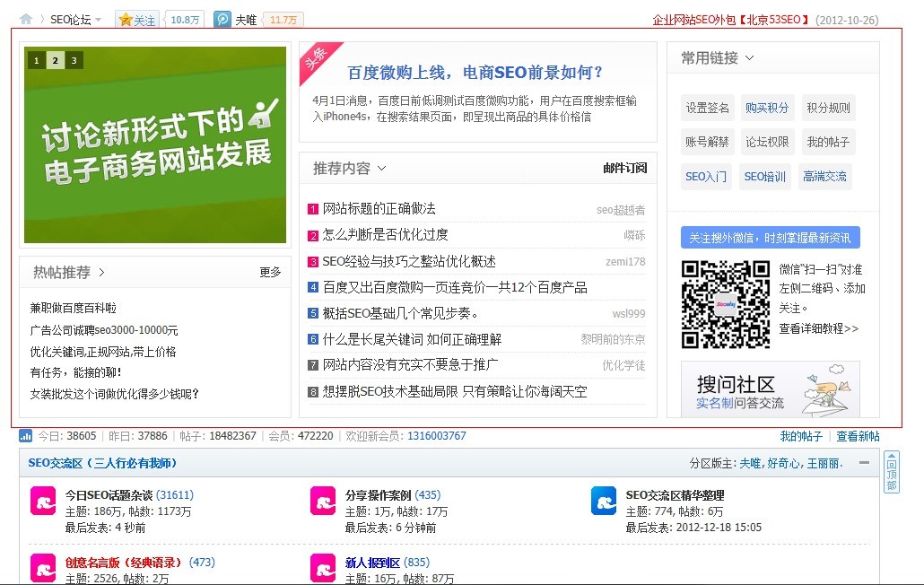Open article 百度又出百度微购一页连竞价

[455, 287]
